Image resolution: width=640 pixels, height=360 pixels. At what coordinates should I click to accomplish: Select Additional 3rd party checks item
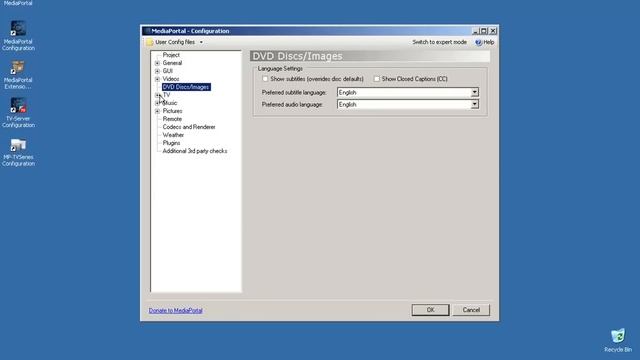pos(195,151)
